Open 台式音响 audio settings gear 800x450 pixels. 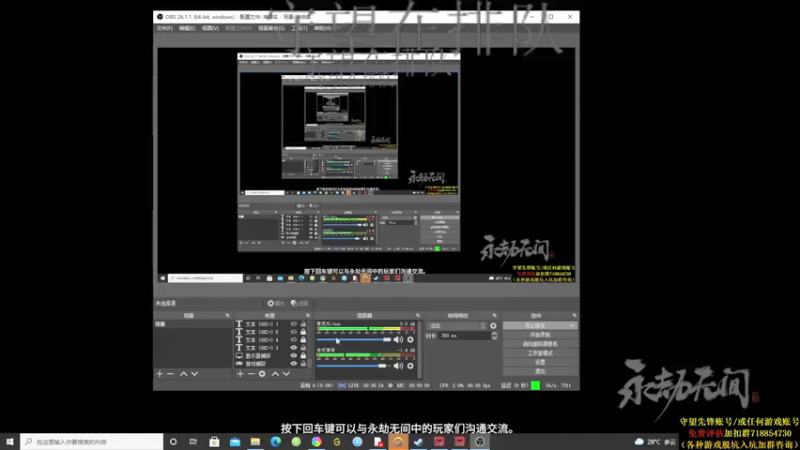[x=410, y=366]
